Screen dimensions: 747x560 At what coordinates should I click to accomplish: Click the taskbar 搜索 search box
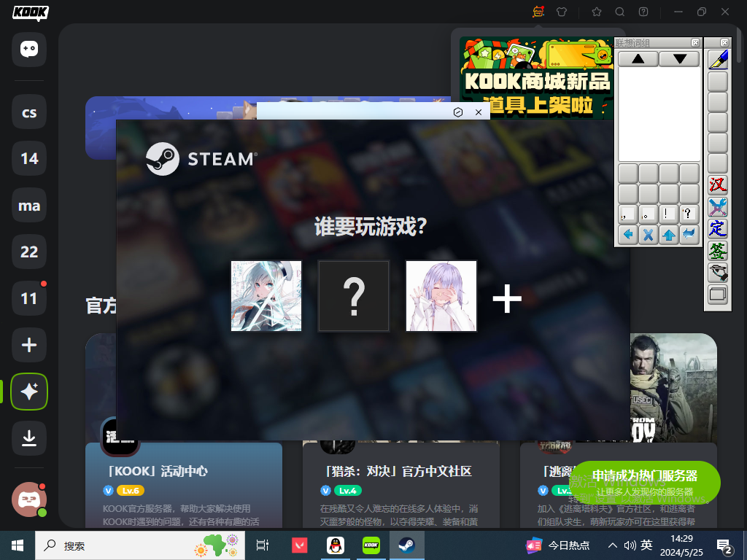[140, 545]
